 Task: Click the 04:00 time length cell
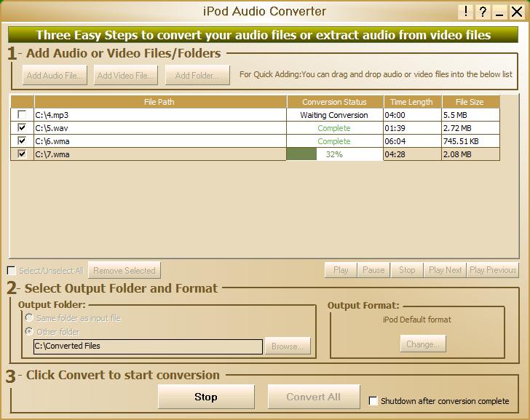tap(412, 115)
